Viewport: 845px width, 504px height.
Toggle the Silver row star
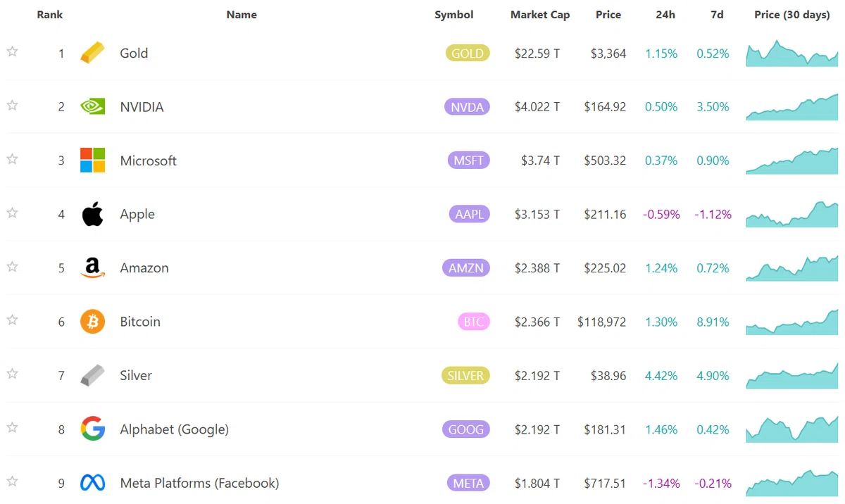point(12,374)
